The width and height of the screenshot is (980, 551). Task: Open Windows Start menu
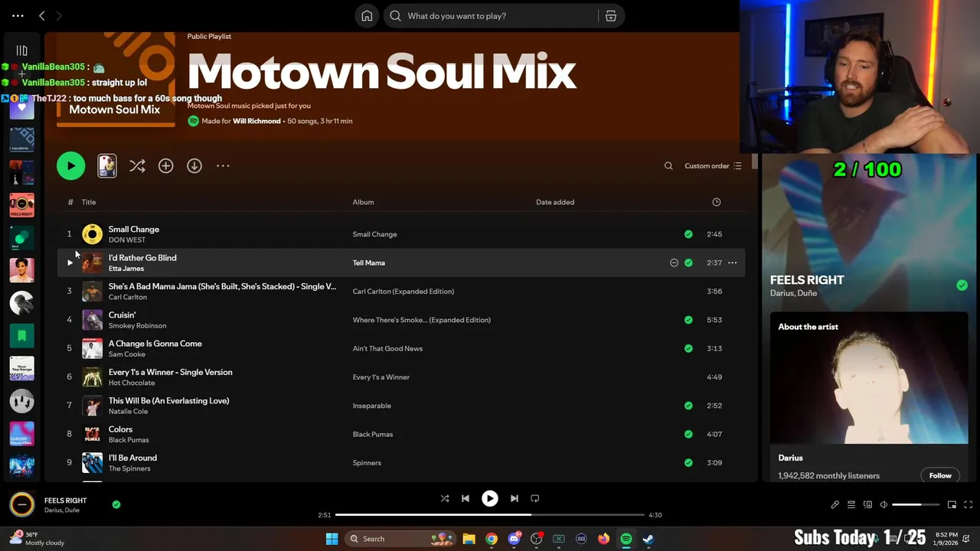click(x=332, y=539)
